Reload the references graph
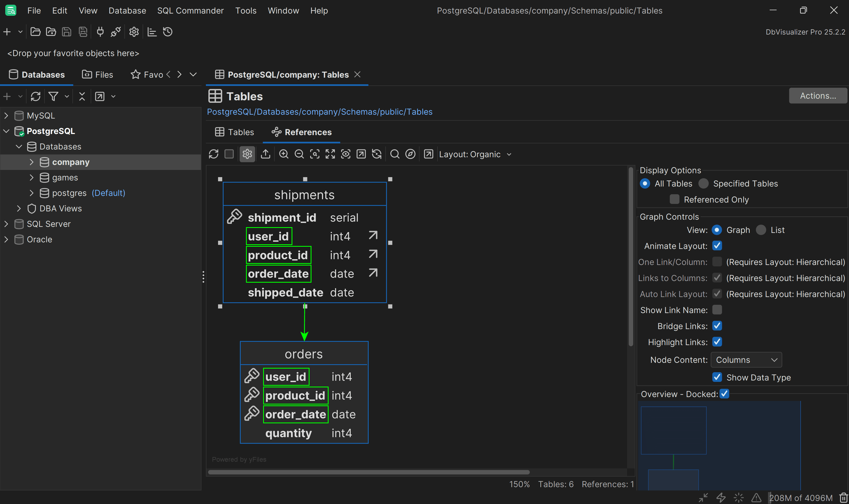849x504 pixels. pyautogui.click(x=214, y=154)
